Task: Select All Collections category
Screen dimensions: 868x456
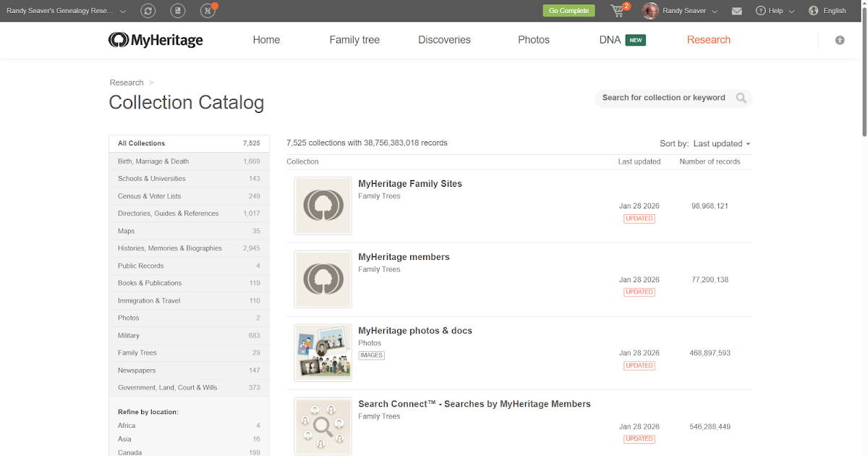Action: tap(189, 143)
